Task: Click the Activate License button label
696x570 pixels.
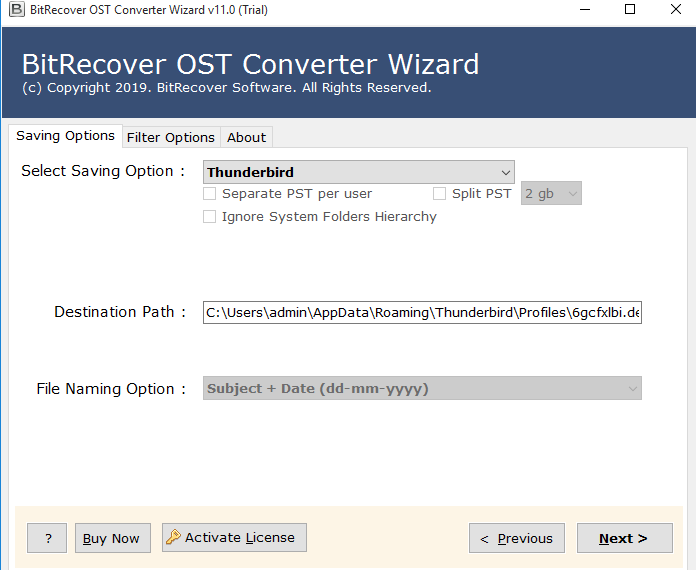Action: pyautogui.click(x=240, y=538)
